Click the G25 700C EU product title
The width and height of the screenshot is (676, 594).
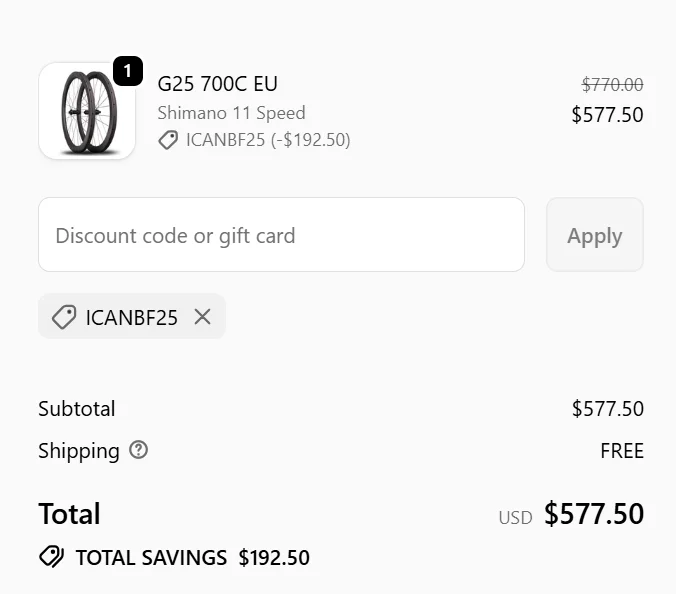[x=218, y=84]
